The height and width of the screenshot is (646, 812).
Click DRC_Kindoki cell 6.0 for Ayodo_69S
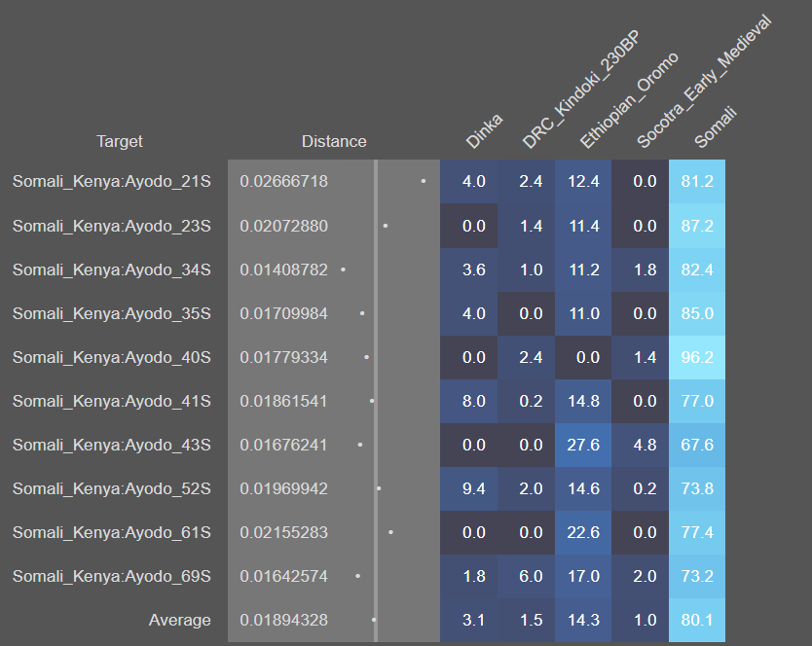tap(526, 576)
